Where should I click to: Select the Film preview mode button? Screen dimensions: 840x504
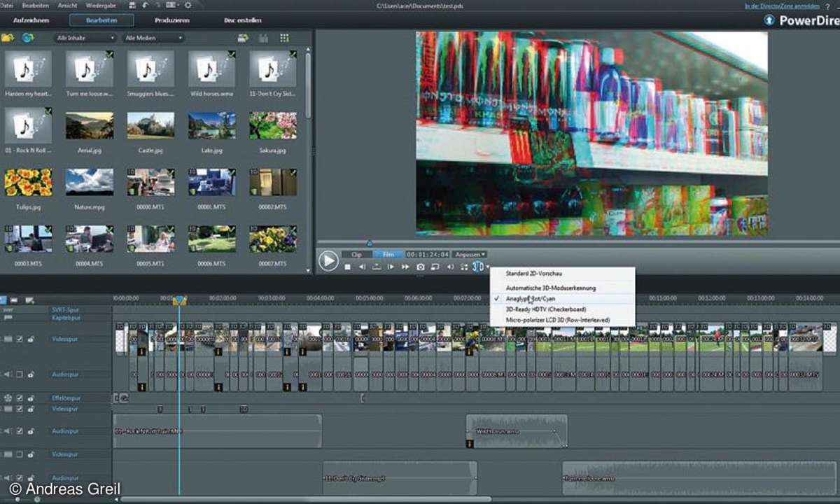click(x=388, y=254)
